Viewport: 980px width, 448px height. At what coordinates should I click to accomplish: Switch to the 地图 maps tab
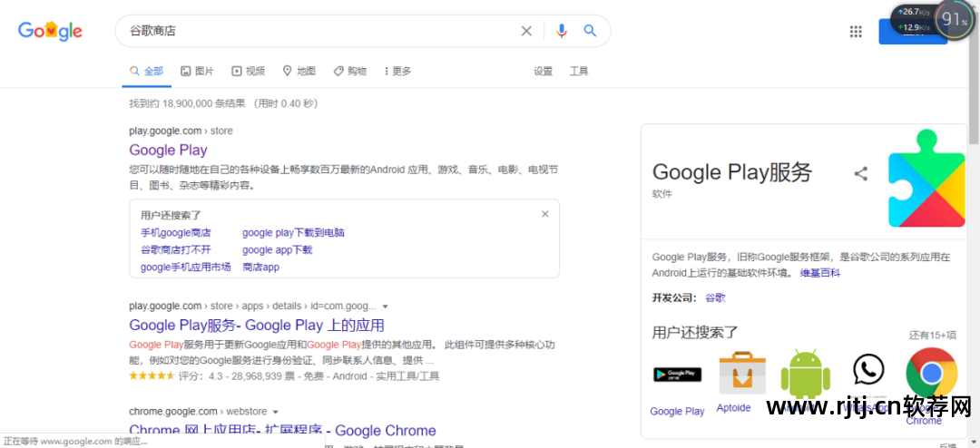(x=299, y=72)
